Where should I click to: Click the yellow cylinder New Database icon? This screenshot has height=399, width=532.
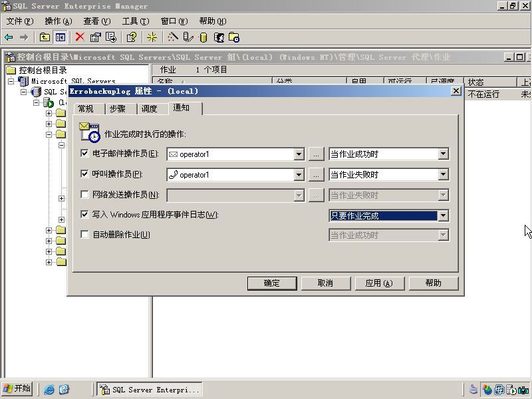coord(203,37)
